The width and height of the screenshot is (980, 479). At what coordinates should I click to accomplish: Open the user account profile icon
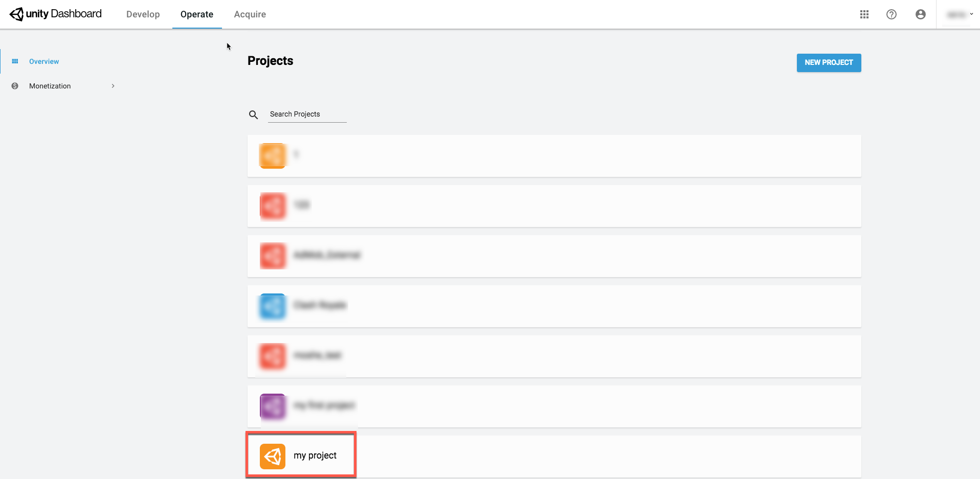(921, 14)
